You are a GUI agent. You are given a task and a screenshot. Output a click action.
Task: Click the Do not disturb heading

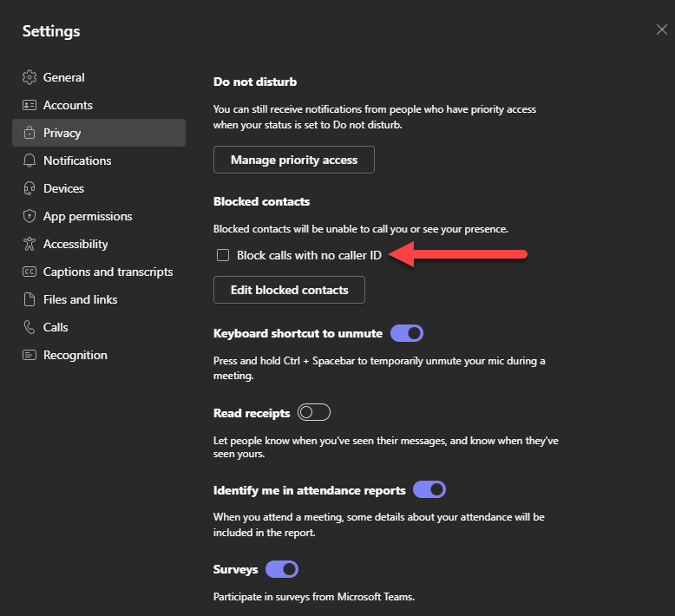point(255,82)
